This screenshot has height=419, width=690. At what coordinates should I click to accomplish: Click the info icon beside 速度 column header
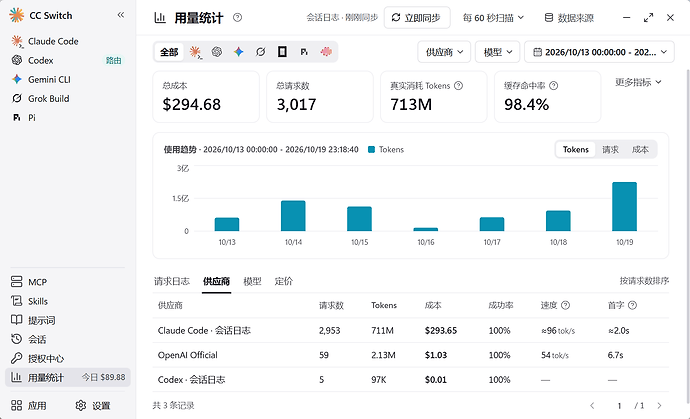565,305
